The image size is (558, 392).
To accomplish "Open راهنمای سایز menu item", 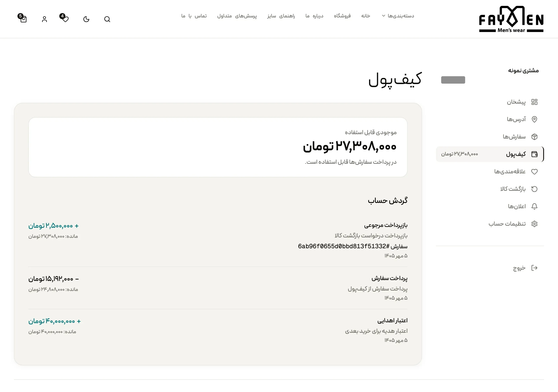I will tap(281, 16).
